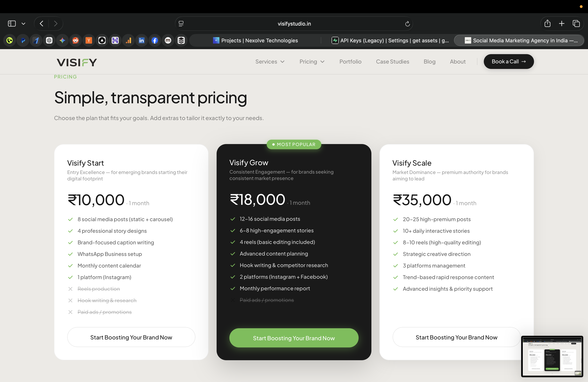Click the ₹35,000 price
Screen dimensions: 588x382
422,200
